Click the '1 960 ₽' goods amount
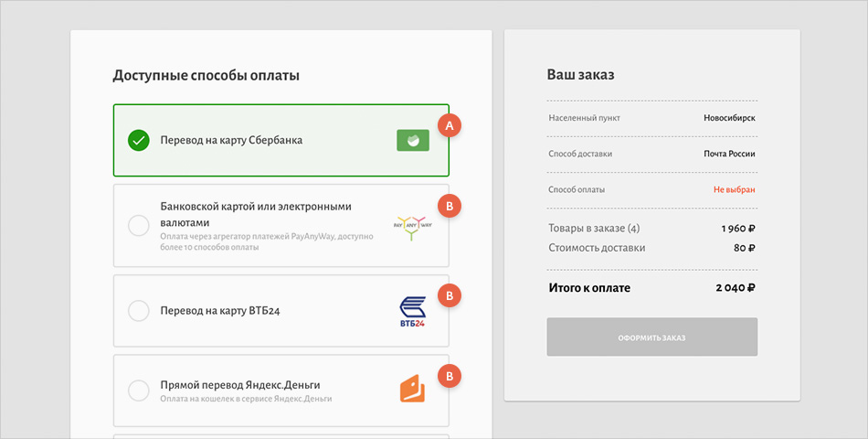868x439 pixels. tap(738, 229)
